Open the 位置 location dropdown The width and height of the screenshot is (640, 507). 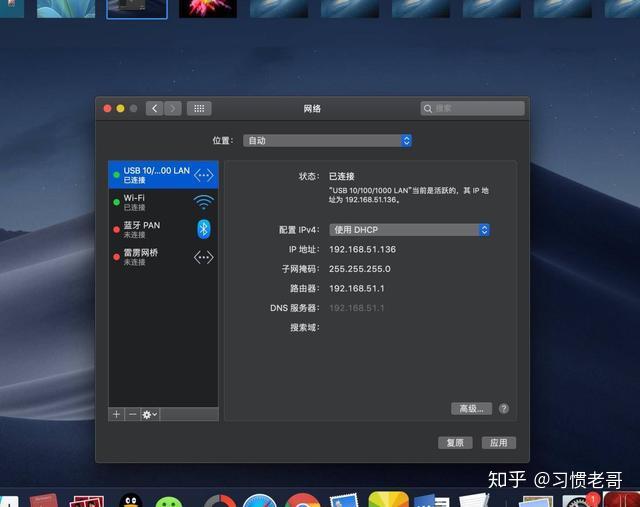click(327, 141)
